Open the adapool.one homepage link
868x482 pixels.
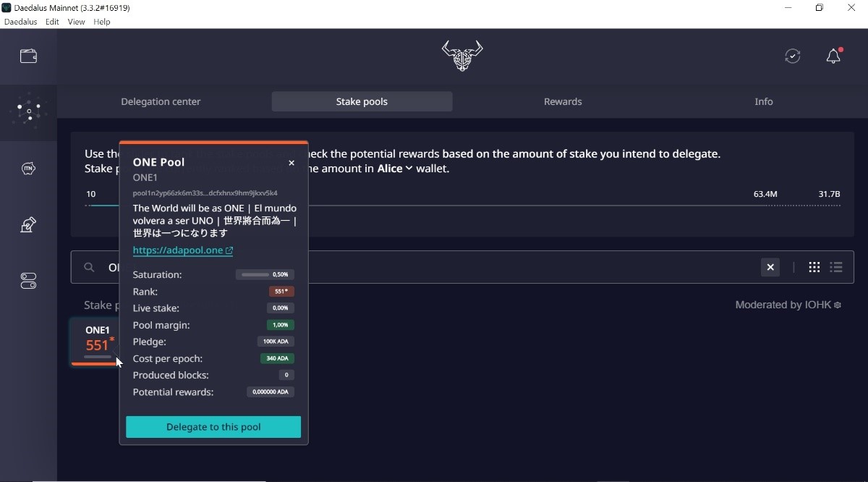[x=183, y=250]
